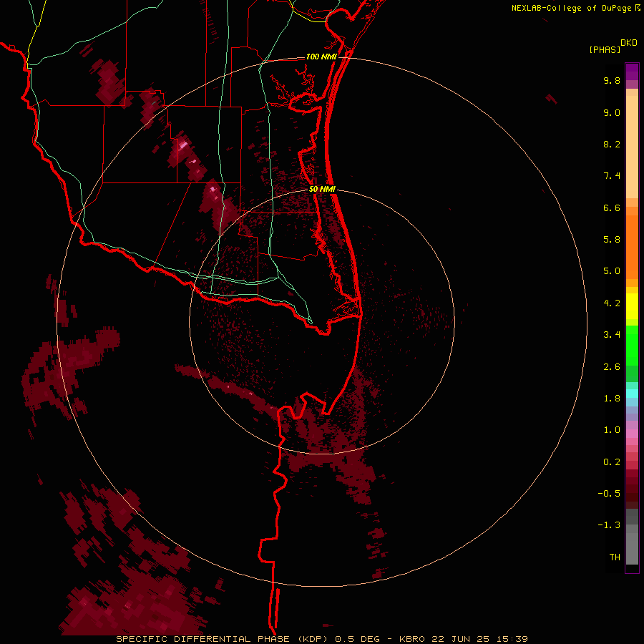Click the 1.0 legend value
Image resolution: width=644 pixels, height=644 pixels.
pyautogui.click(x=612, y=430)
